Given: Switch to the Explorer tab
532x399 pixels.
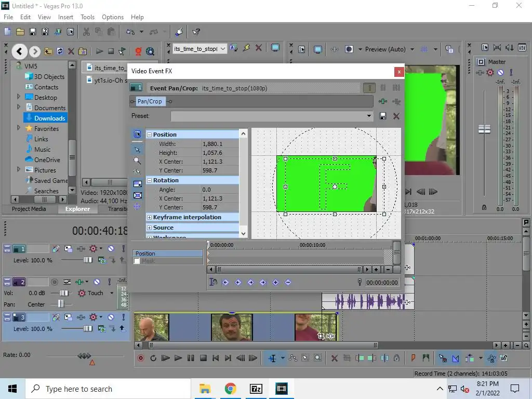Looking at the screenshot, I should pos(78,209).
